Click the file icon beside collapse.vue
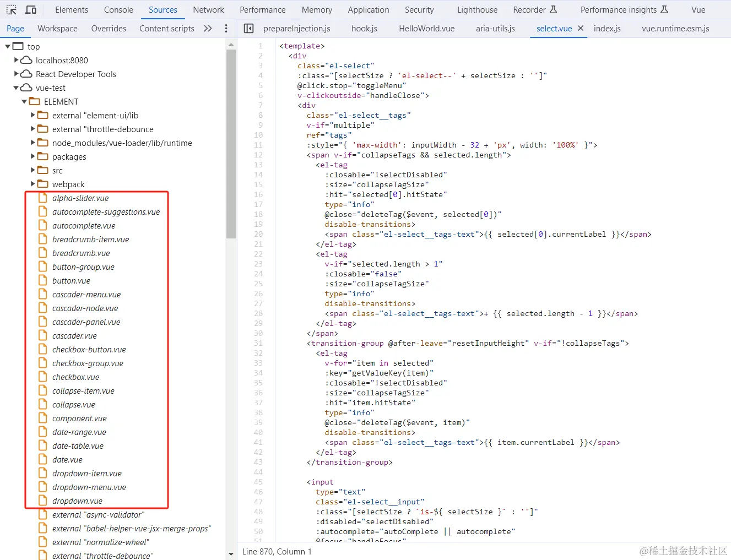 pyautogui.click(x=43, y=404)
